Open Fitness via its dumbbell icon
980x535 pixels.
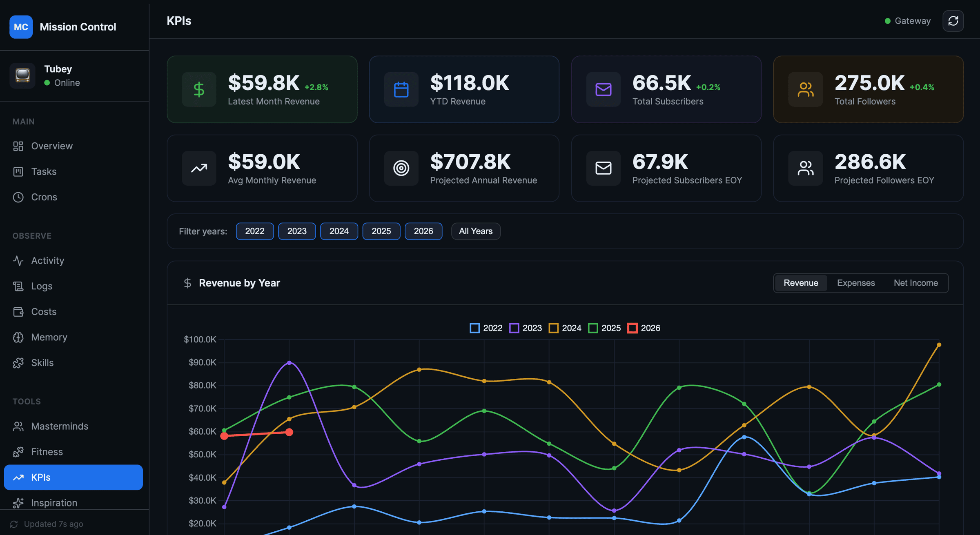(18, 452)
